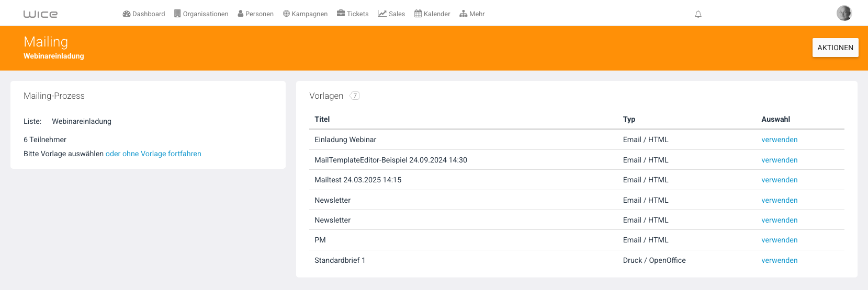Use the Standardbrief 1 template
Viewport: 868px width, 290px height.
click(x=779, y=260)
